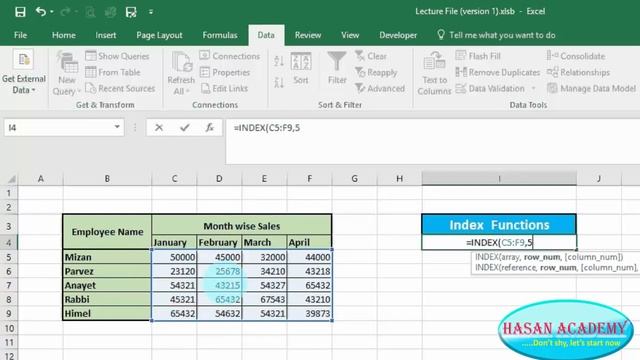Viewport: 640px width, 360px height.
Task: Open New Query dropdown
Action: pyautogui.click(x=67, y=73)
